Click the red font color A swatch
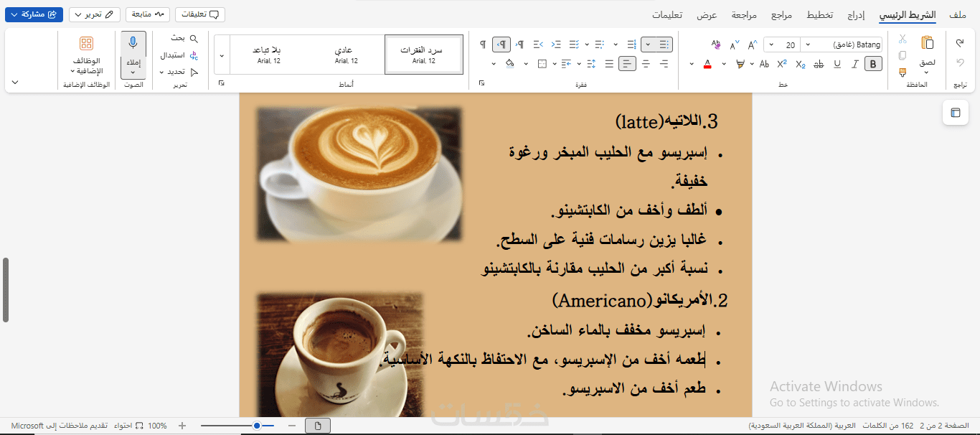980x435 pixels. point(707,64)
